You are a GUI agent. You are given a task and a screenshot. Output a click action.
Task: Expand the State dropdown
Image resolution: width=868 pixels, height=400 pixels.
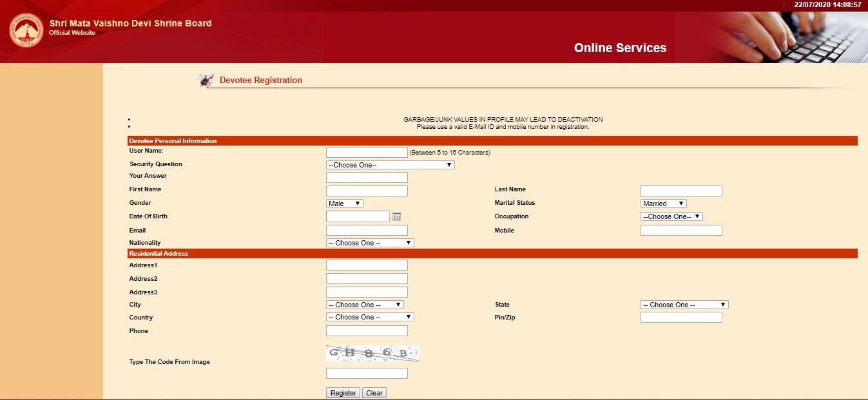tap(684, 305)
